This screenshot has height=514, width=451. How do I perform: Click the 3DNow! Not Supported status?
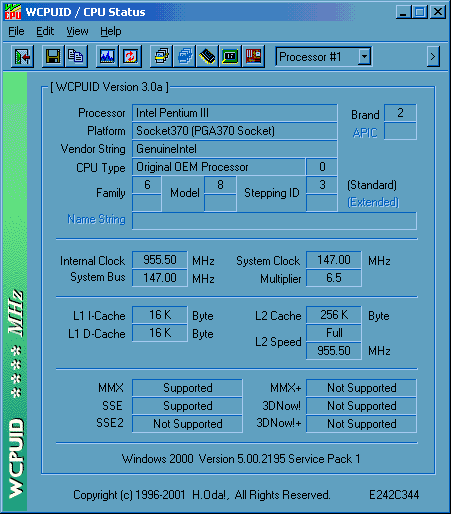(x=361, y=406)
